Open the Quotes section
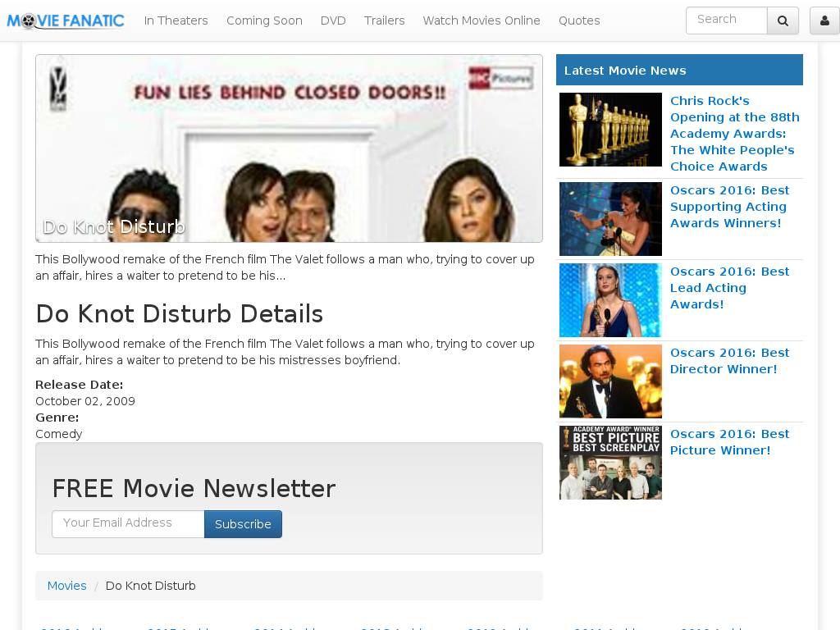 [579, 21]
